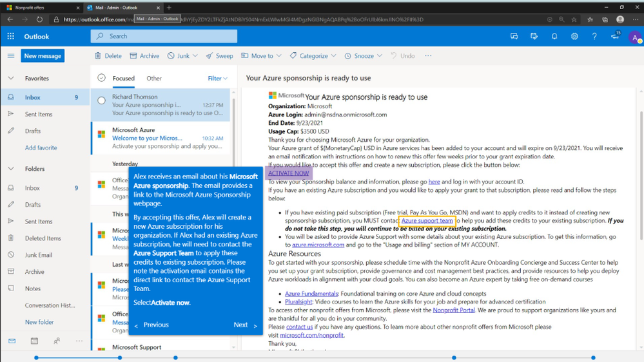Open the Notes folder
Viewport: 644px width, 362px height.
tap(44, 289)
